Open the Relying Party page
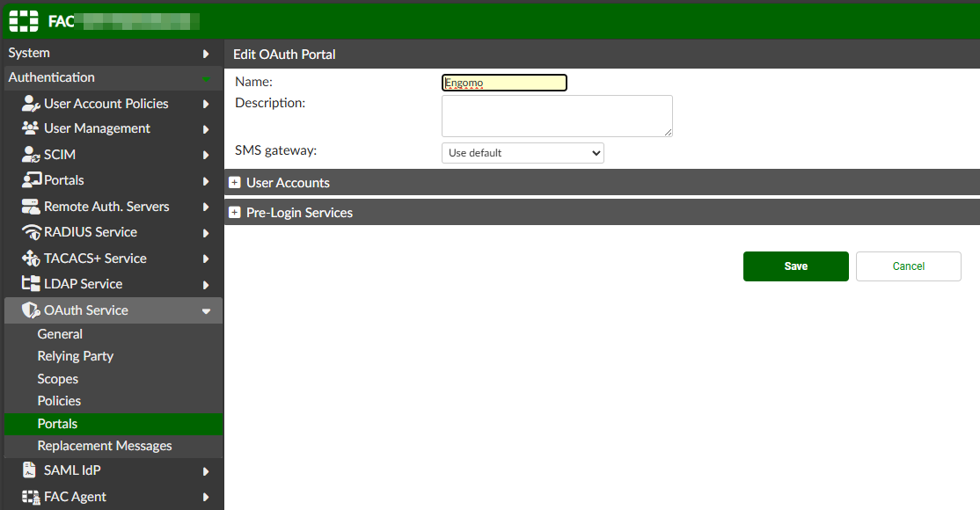This screenshot has width=980, height=510. tap(75, 356)
